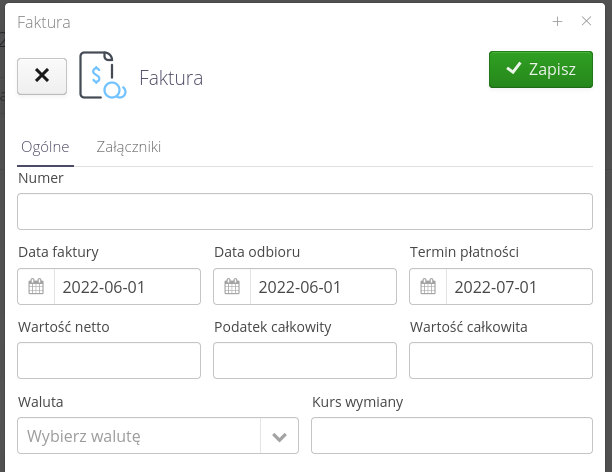
Task: Open calendar picker for Data odbioru
Action: click(x=232, y=287)
